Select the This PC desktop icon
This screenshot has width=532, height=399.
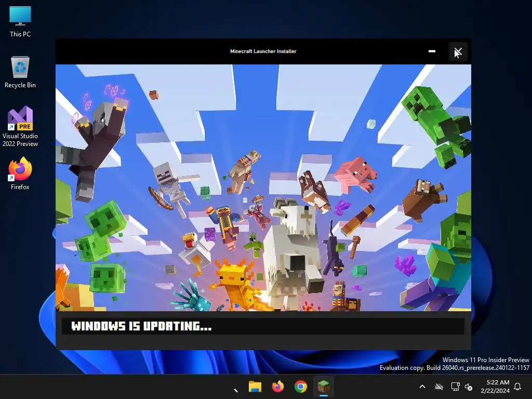[x=20, y=21]
